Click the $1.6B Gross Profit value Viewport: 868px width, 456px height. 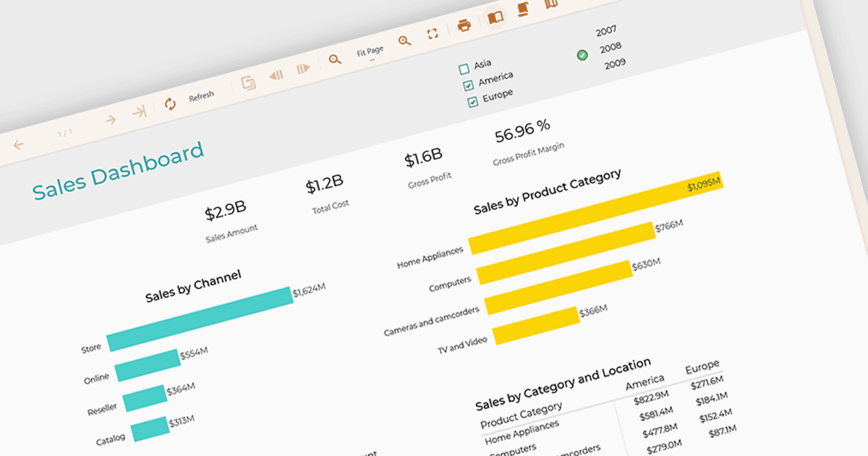(423, 159)
